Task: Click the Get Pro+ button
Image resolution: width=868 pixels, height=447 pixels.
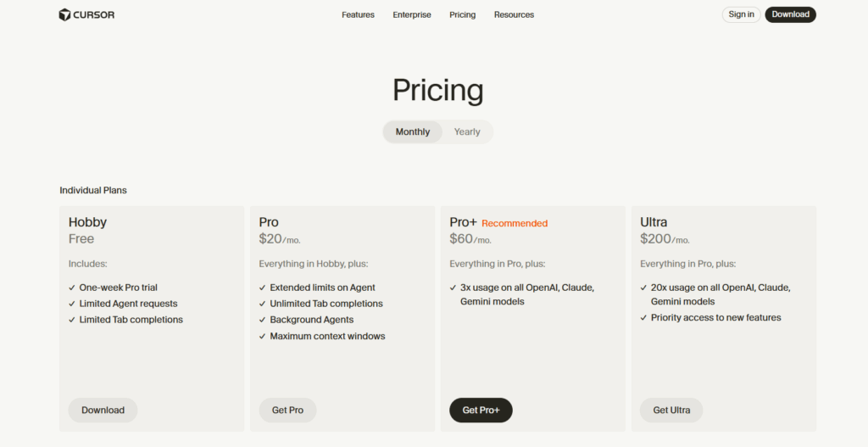Action: click(x=481, y=410)
